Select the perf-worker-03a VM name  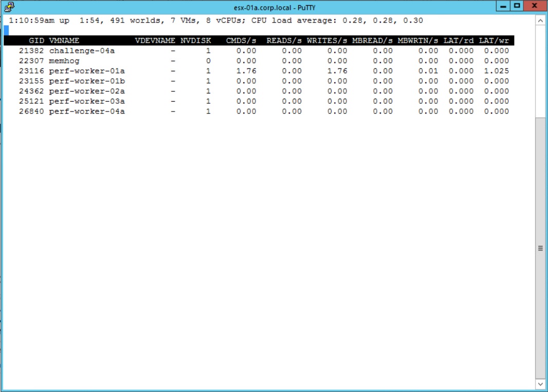click(x=87, y=101)
